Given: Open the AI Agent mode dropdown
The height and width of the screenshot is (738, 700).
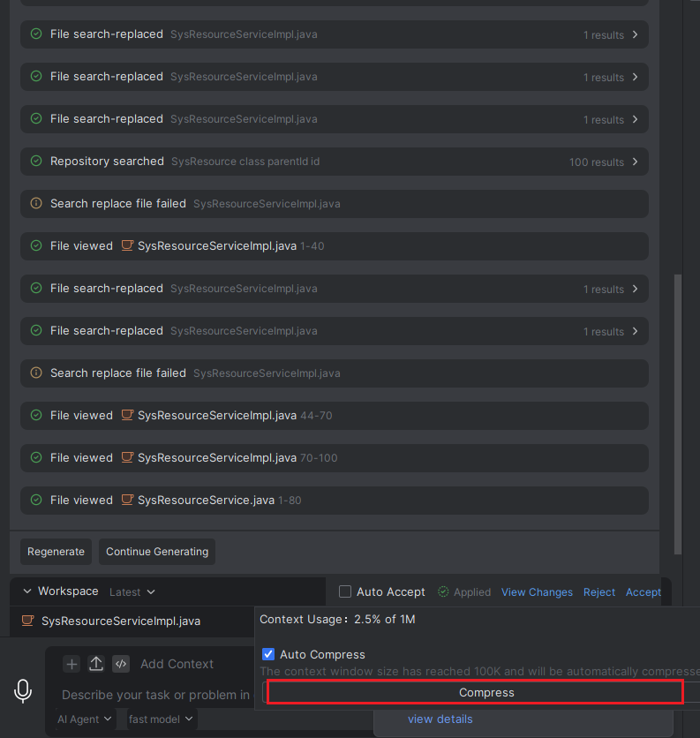Looking at the screenshot, I should (84, 719).
